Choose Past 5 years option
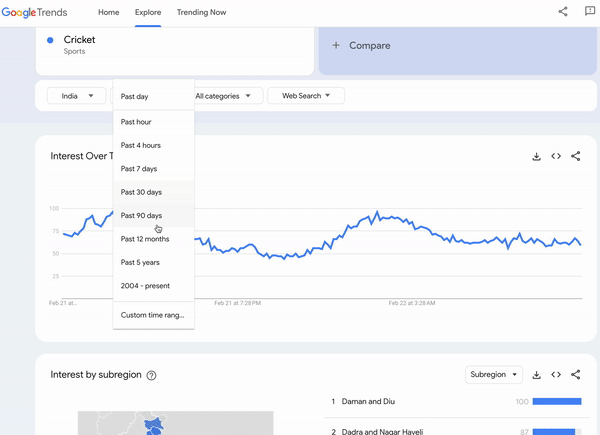600x435 pixels. 153,262
